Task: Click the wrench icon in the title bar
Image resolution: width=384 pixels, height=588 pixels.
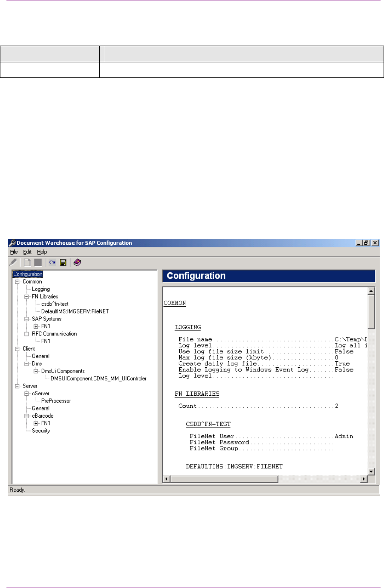Action: 12,243
